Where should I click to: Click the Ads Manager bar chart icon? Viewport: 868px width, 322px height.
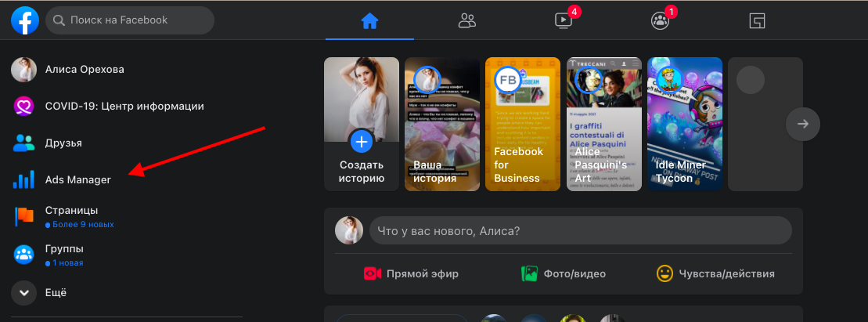tap(23, 179)
